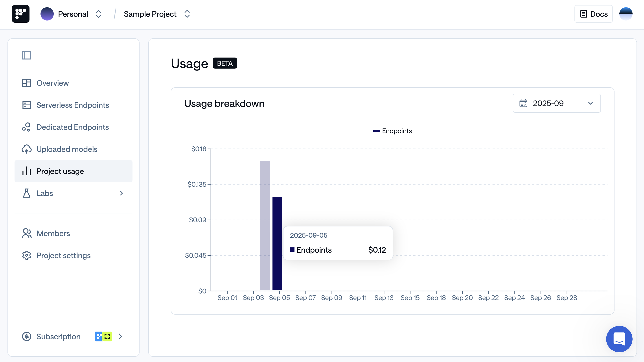The height and width of the screenshot is (362, 644).
Task: Toggle the Endpoints series in the chart legend
Action: coord(392,131)
